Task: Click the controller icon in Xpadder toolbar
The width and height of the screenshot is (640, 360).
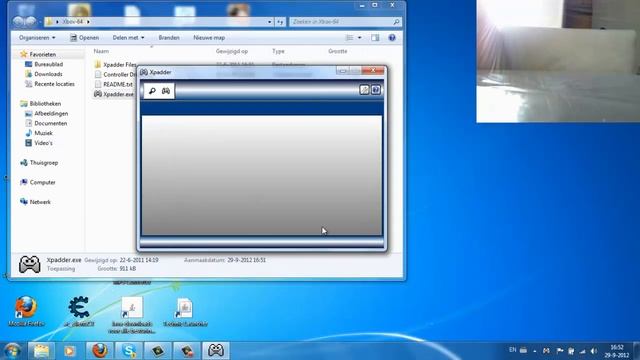Action: (x=166, y=91)
